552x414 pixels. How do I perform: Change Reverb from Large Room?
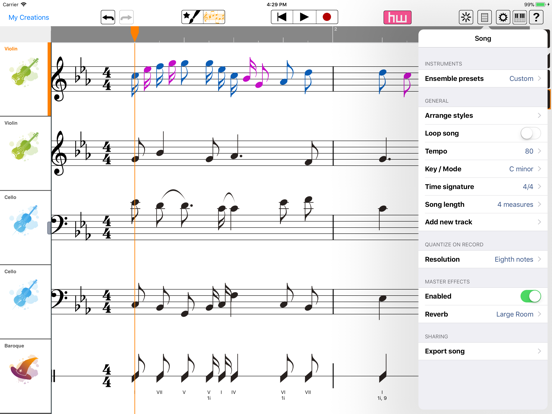coord(483,314)
